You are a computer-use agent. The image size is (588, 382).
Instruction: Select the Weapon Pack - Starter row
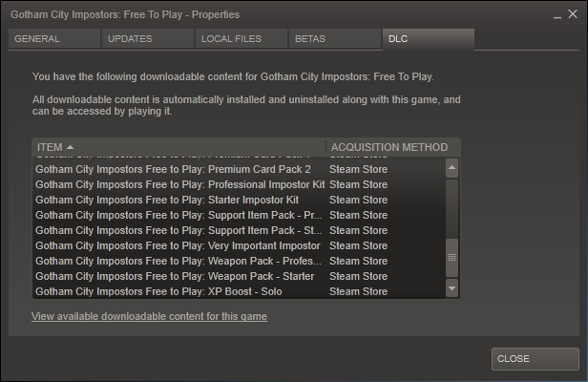point(239,276)
